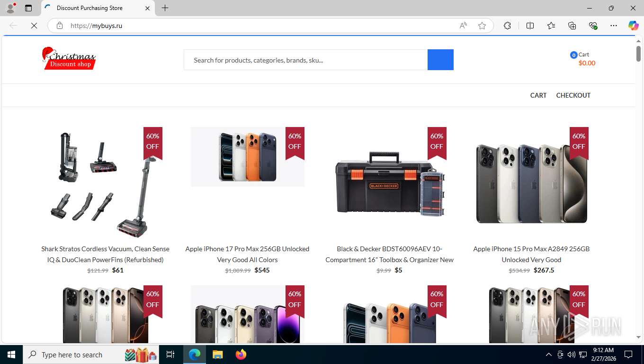The height and width of the screenshot is (364, 644).
Task: Go to the CHECKOUT menu link
Action: coord(573,95)
